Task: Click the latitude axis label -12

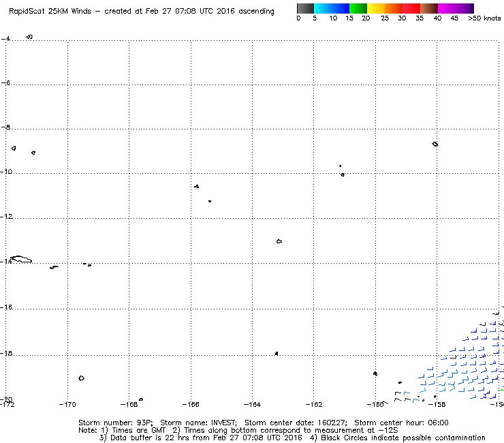Action: pos(6,216)
